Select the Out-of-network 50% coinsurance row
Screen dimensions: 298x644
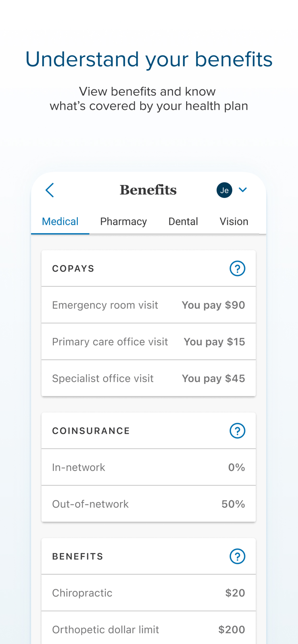(149, 503)
